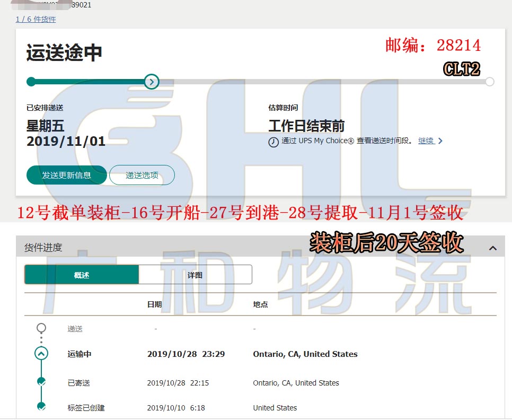Click the checkmark icon beside 标签已创建
The height and width of the screenshot is (420, 512).
point(41,407)
